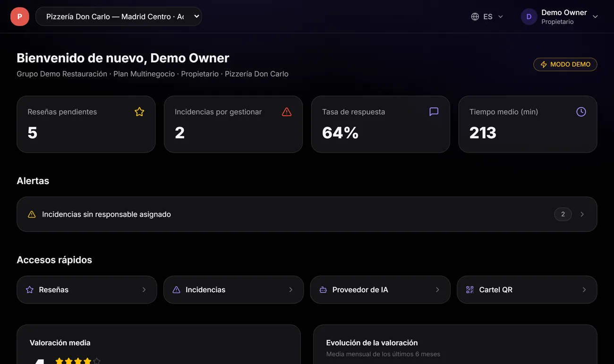Click the Incidencias por gestionar value 2

click(180, 133)
